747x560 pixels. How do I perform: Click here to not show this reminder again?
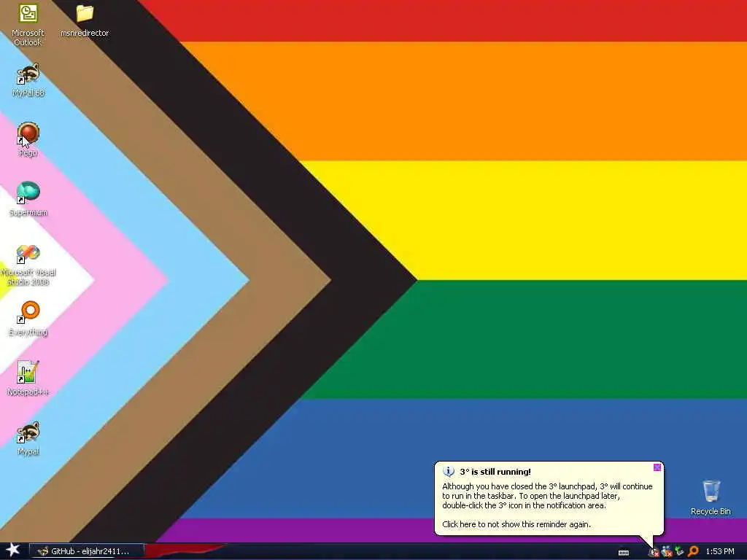516,524
